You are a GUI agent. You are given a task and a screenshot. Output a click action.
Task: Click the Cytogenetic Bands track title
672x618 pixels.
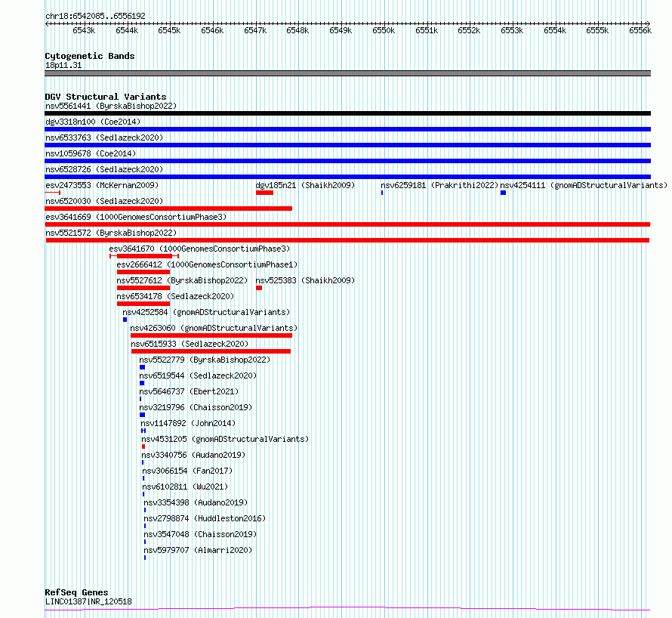pos(90,56)
